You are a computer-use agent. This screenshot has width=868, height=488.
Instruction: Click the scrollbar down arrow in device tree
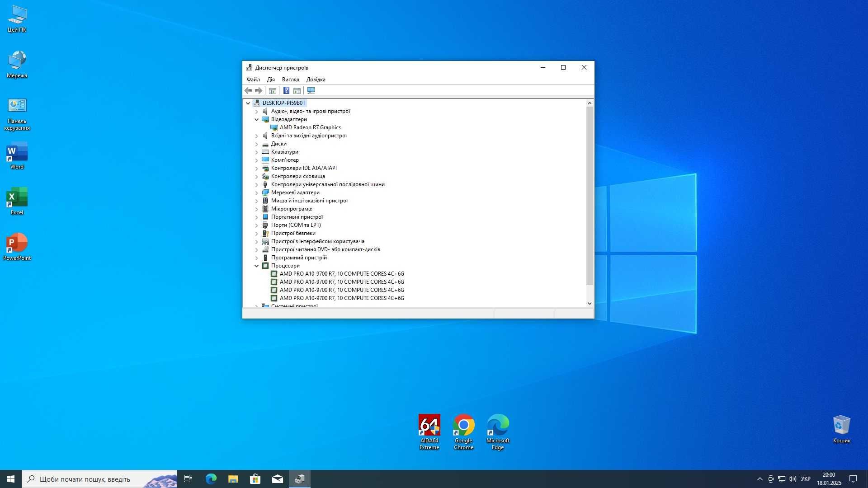pyautogui.click(x=590, y=304)
